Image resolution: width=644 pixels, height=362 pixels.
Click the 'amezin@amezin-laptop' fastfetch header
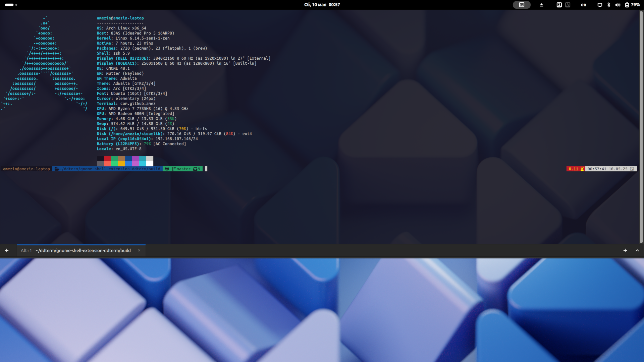120,18
